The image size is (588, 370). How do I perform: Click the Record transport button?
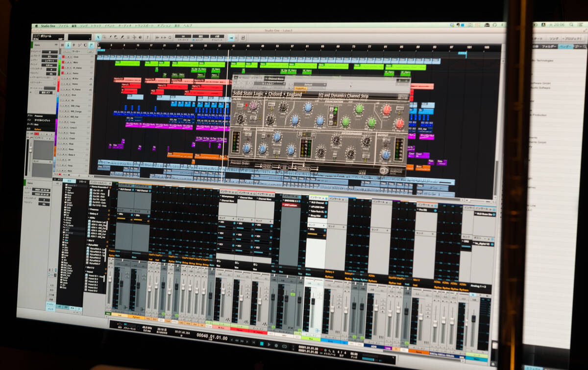[277, 345]
